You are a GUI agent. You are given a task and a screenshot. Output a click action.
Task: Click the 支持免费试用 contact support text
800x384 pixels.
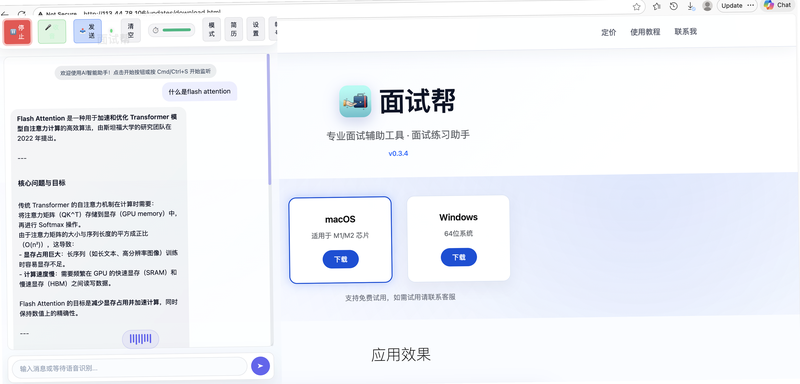pos(400,297)
